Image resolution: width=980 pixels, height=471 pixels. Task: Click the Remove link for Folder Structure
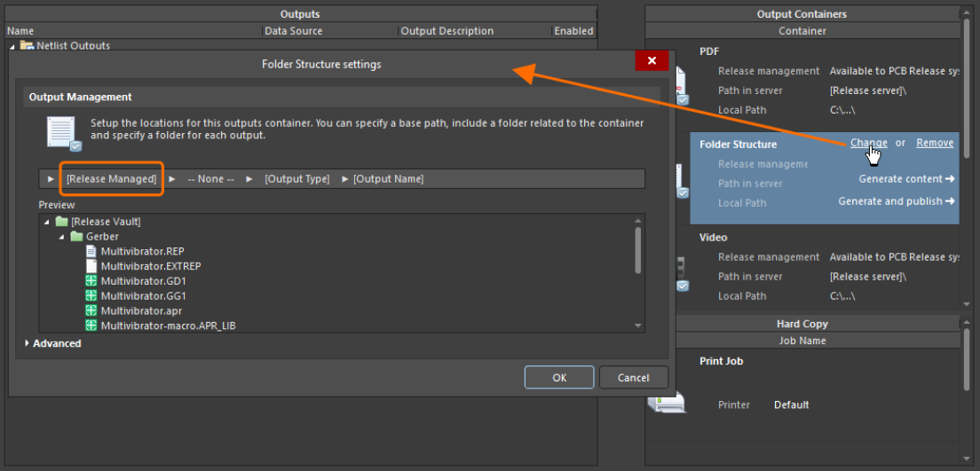coord(935,143)
